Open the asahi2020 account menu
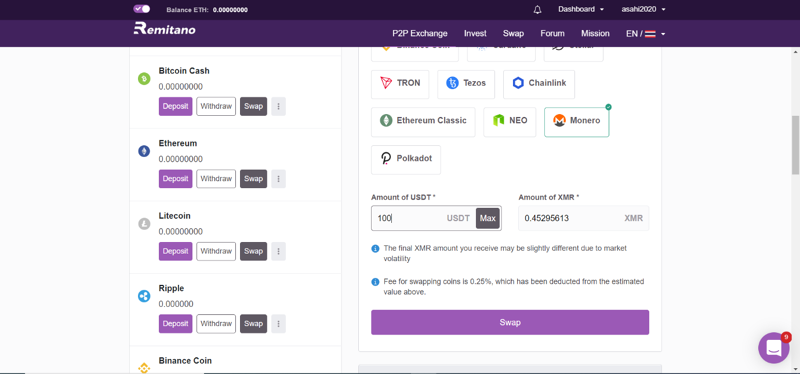The width and height of the screenshot is (800, 374). point(643,9)
